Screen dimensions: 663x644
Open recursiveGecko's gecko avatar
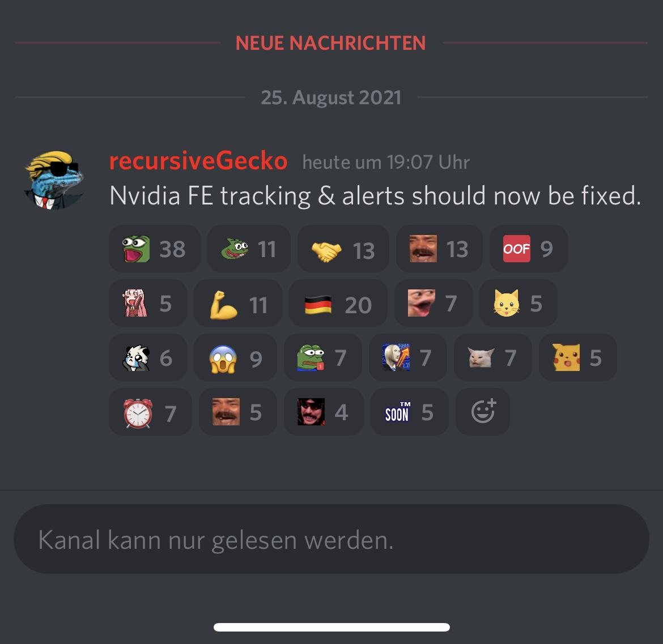click(54, 180)
